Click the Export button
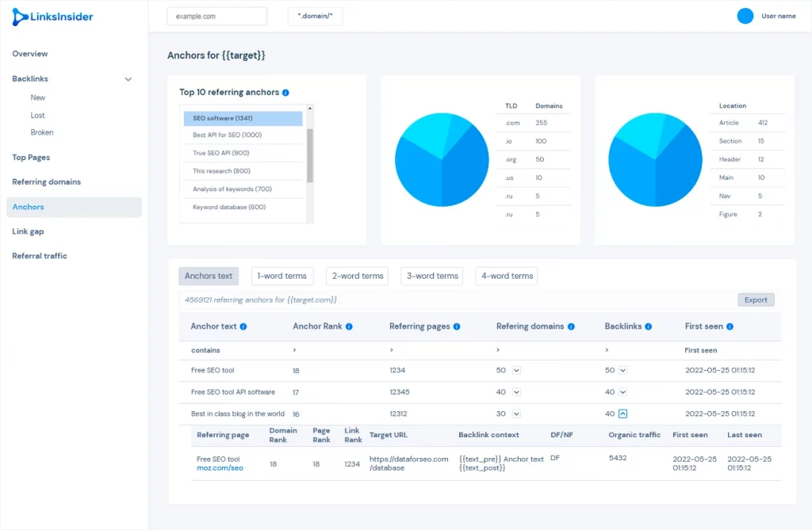This screenshot has height=530, width=812. click(756, 300)
